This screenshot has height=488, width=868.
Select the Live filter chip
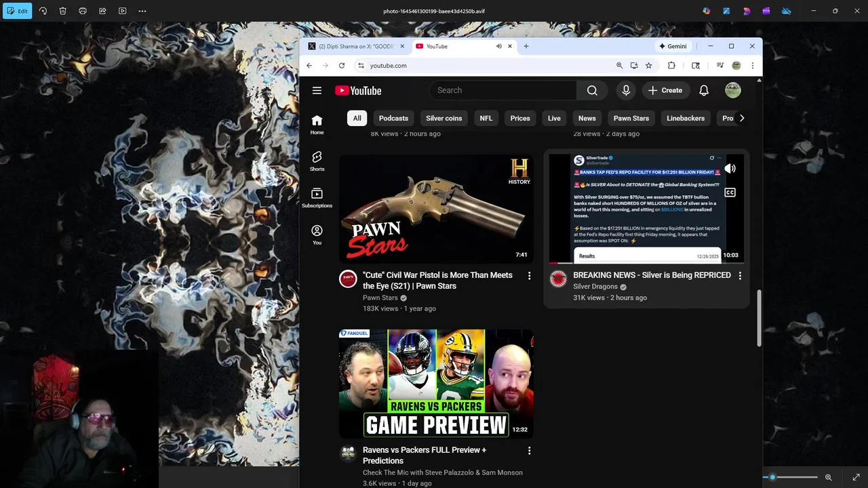pyautogui.click(x=554, y=118)
